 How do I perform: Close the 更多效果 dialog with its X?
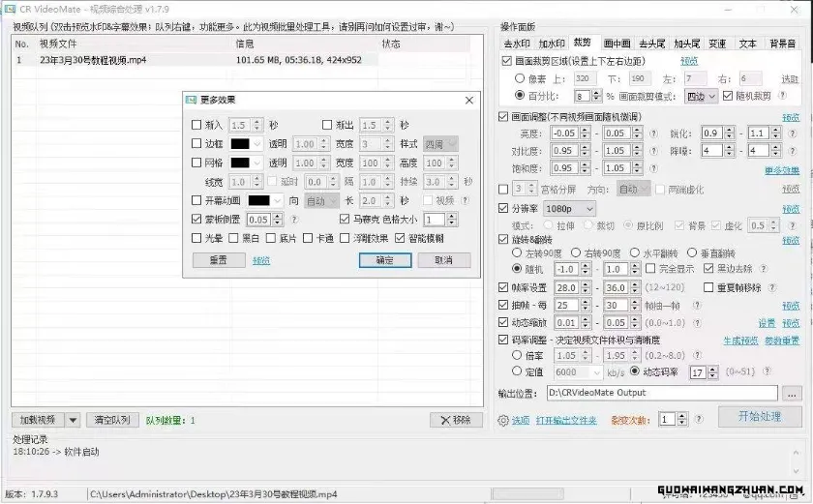(x=468, y=100)
